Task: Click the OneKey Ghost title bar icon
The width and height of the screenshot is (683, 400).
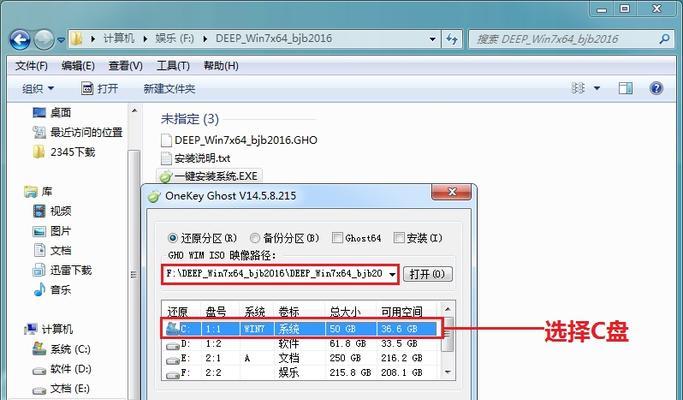Action: click(x=154, y=196)
